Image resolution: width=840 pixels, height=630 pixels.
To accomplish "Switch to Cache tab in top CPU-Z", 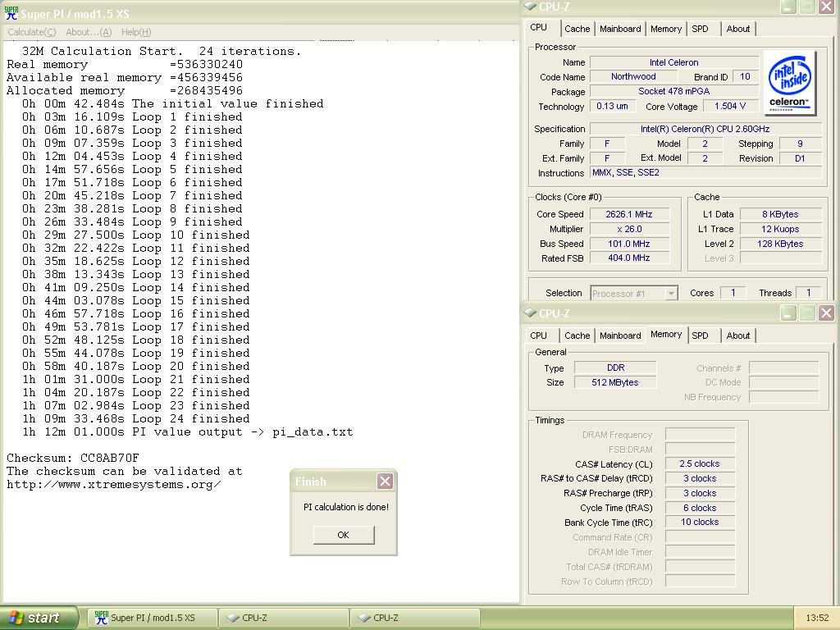I will pyautogui.click(x=577, y=29).
